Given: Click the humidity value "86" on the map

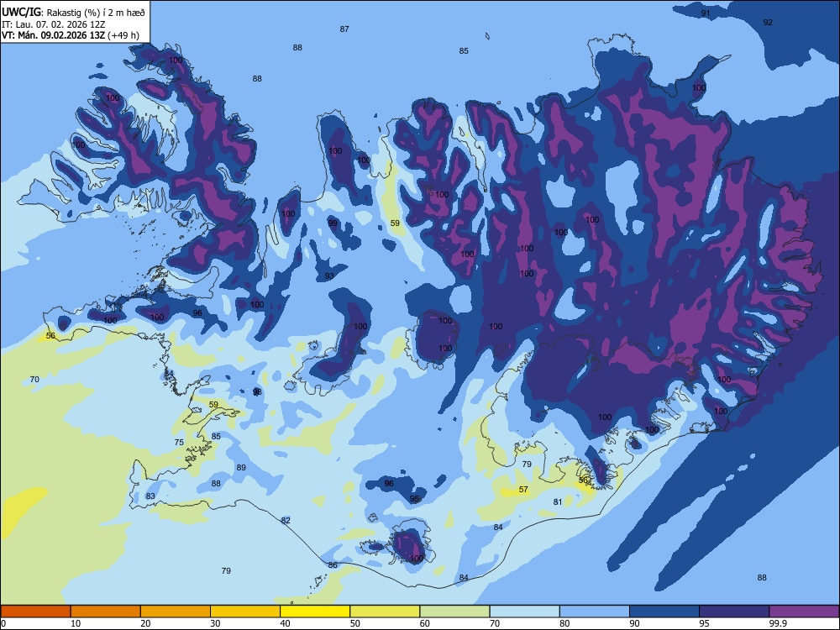Looking at the screenshot, I should pyautogui.click(x=333, y=564).
